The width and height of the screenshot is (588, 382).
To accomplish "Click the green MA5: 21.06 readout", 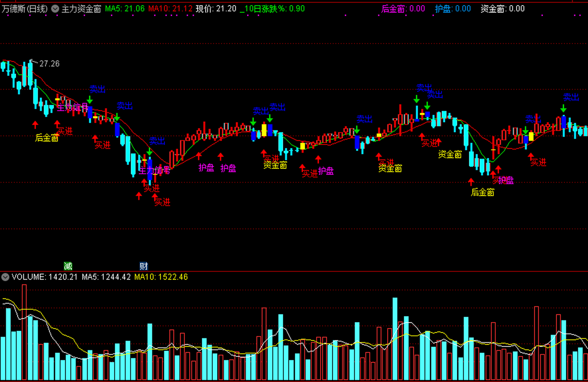I will click(x=125, y=9).
